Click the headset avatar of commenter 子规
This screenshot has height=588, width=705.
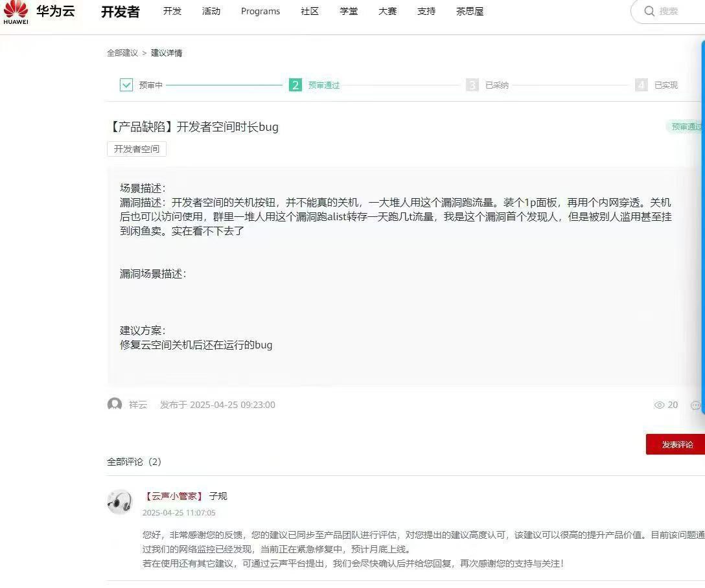point(120,502)
